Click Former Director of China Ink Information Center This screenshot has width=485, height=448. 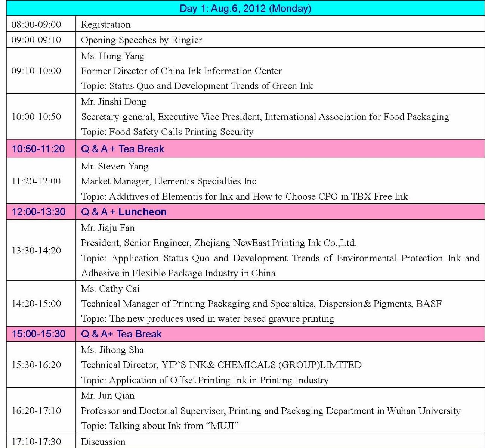pyautogui.click(x=181, y=71)
